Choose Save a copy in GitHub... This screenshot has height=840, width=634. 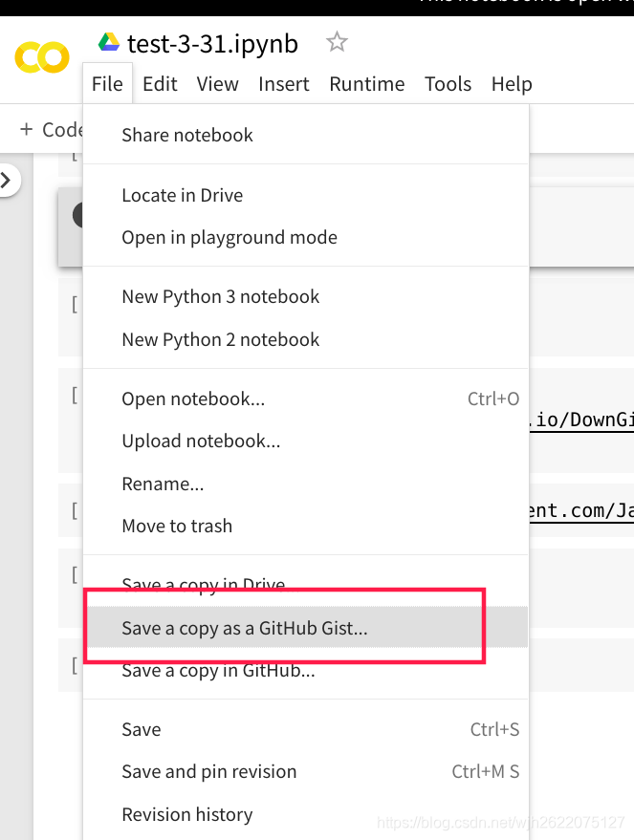305,670
